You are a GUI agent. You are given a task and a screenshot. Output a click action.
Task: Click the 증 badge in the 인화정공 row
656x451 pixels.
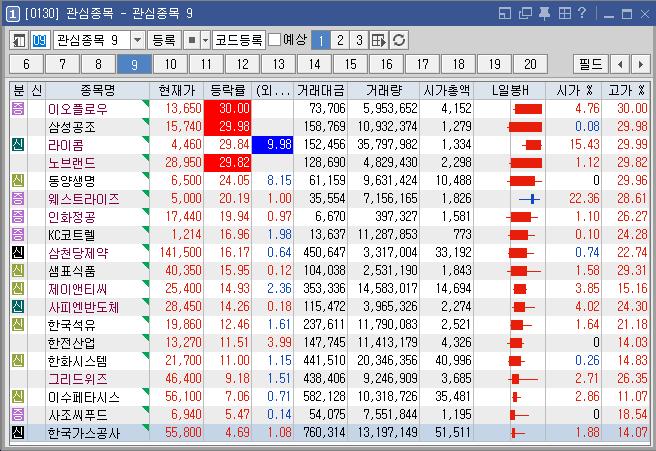(18, 217)
